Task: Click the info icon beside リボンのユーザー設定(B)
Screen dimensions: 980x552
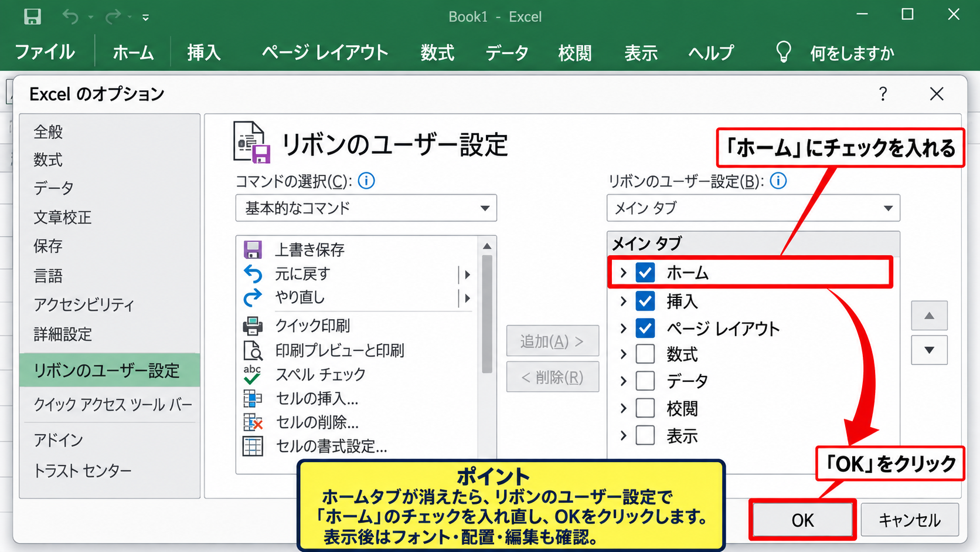Action: pyautogui.click(x=778, y=181)
